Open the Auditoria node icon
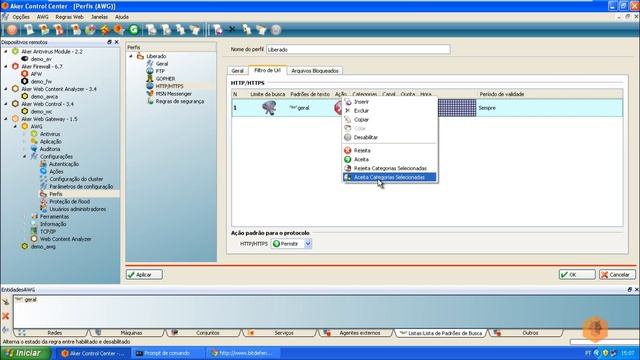Viewport: 640px width, 360px height. pyautogui.click(x=34, y=149)
